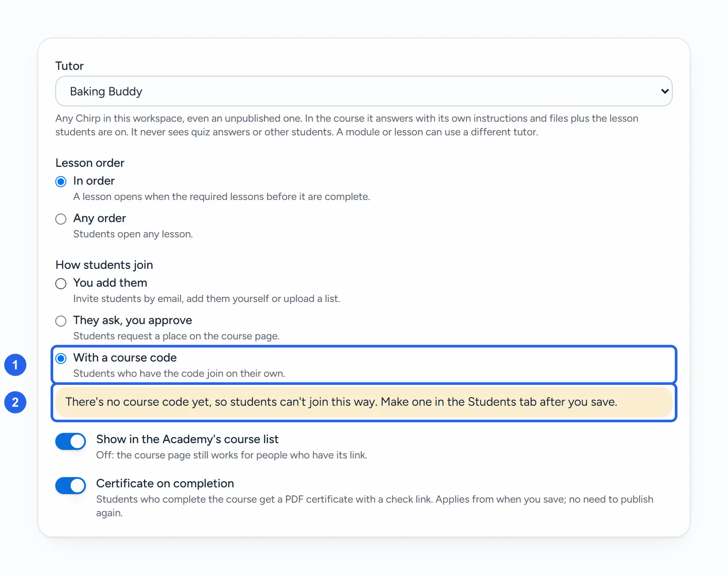The image size is (728, 575).
Task: Click the How students join heading
Action: (104, 265)
